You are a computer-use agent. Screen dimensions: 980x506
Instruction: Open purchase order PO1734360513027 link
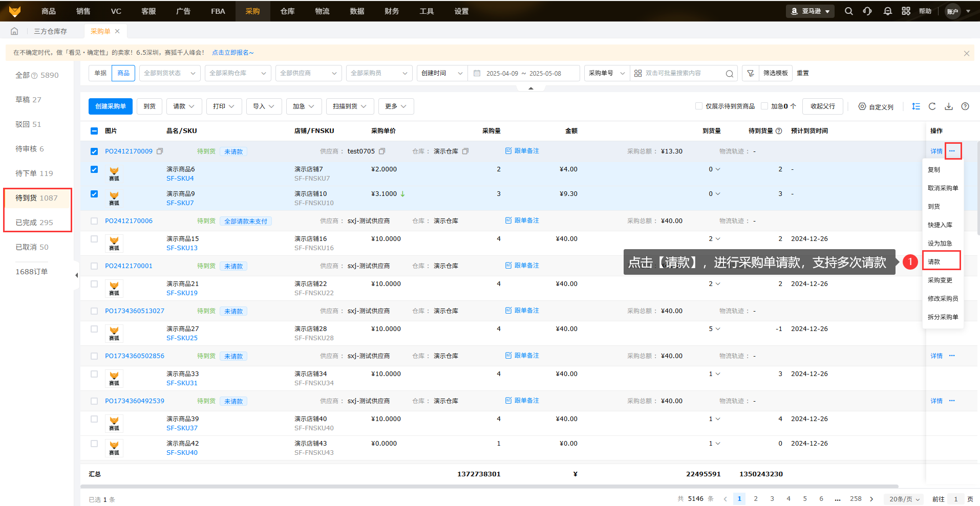pyautogui.click(x=135, y=311)
